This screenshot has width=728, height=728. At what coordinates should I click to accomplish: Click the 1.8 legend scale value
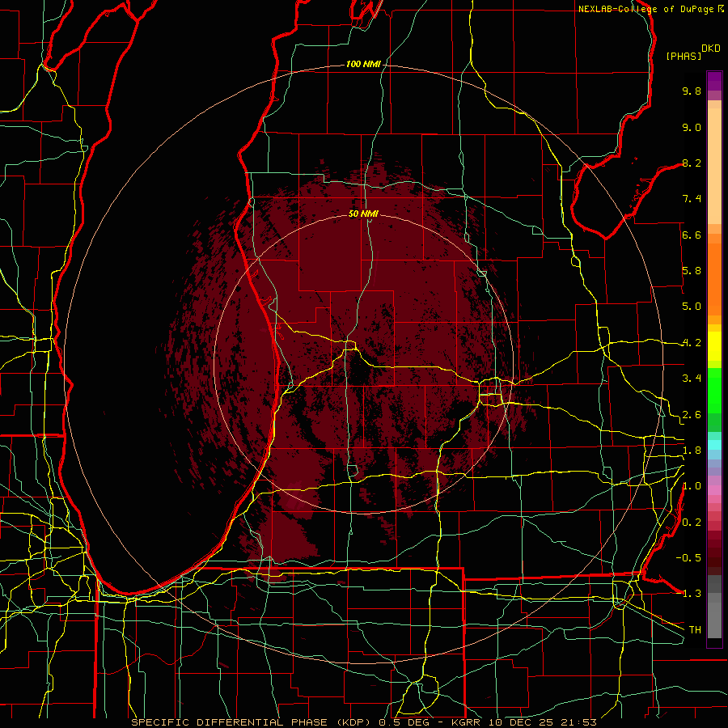[x=692, y=451]
